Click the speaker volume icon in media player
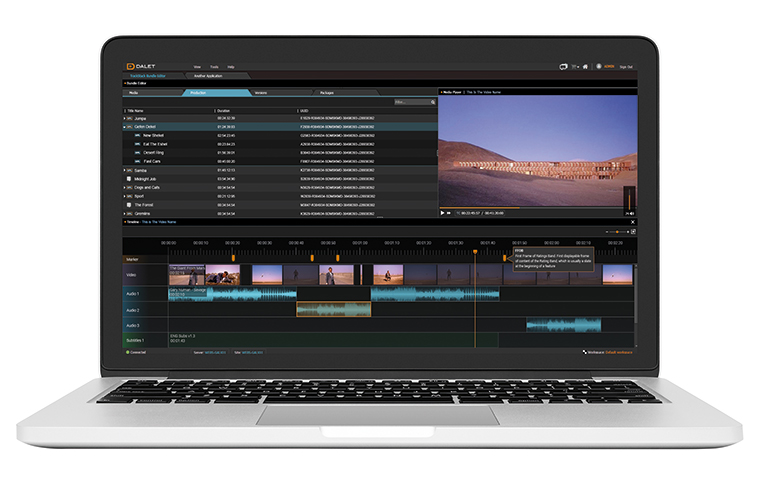The width and height of the screenshot is (760, 500). 630,212
